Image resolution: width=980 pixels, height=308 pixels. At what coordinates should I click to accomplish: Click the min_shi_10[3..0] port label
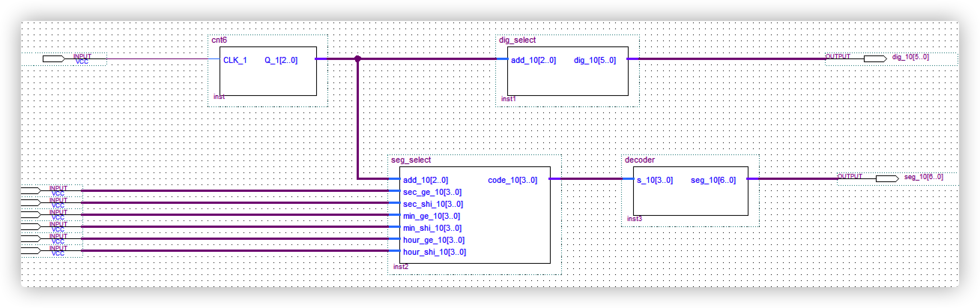pos(432,228)
